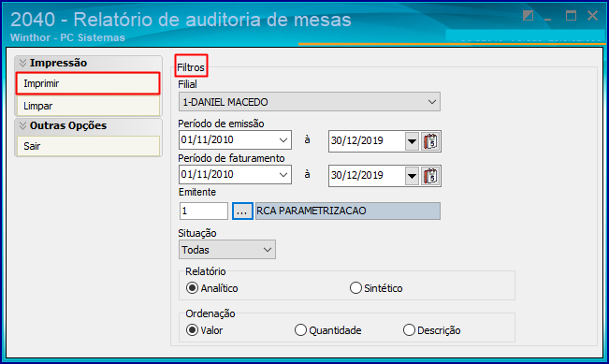Select Descrição ordering option
609x364 pixels.
[432, 330]
